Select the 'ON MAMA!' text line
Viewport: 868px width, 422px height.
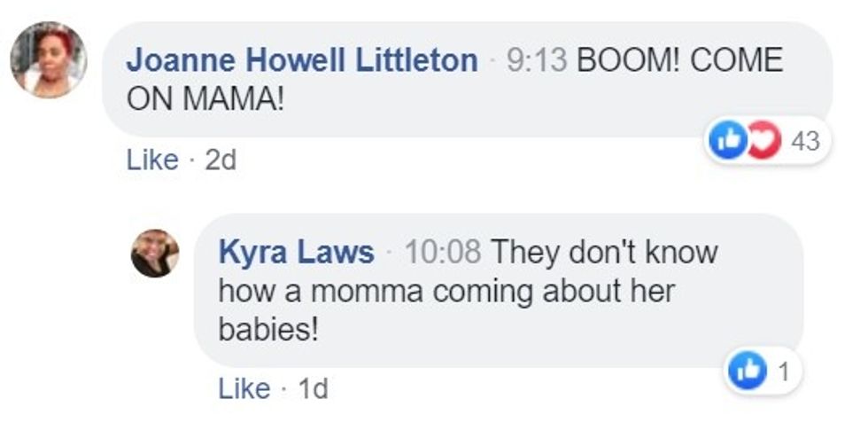tap(205, 99)
